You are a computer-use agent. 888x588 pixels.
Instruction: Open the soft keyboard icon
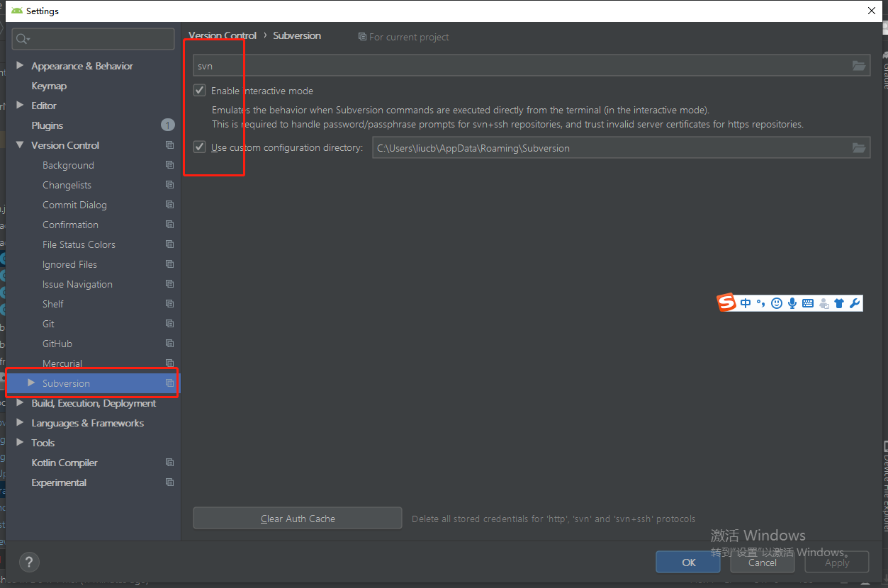[x=807, y=303]
